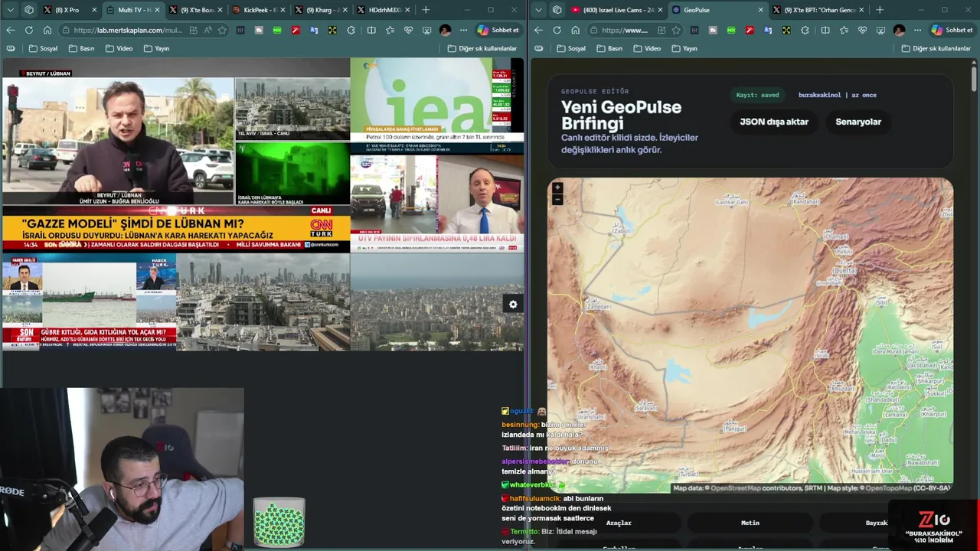Open Sohbet et Copilot in left browser
980x551 pixels.
click(x=498, y=30)
